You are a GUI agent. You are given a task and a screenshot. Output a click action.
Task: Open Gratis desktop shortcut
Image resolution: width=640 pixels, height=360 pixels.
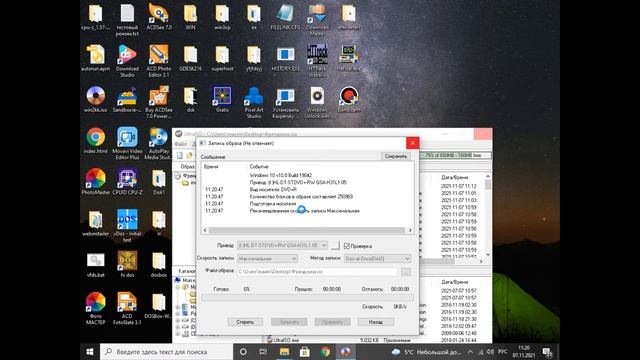click(x=222, y=99)
